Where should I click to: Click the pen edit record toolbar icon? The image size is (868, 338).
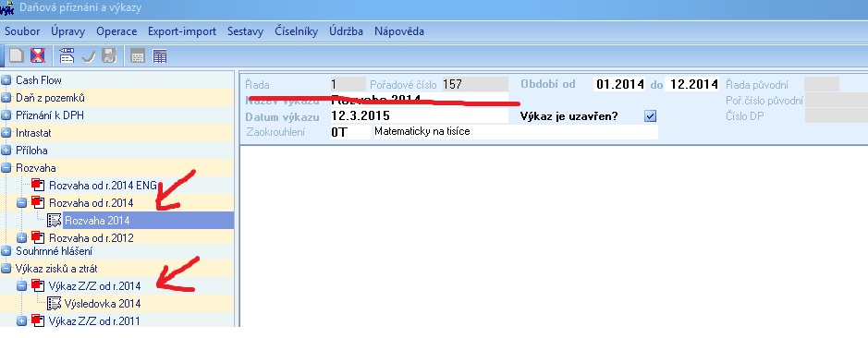(67, 55)
